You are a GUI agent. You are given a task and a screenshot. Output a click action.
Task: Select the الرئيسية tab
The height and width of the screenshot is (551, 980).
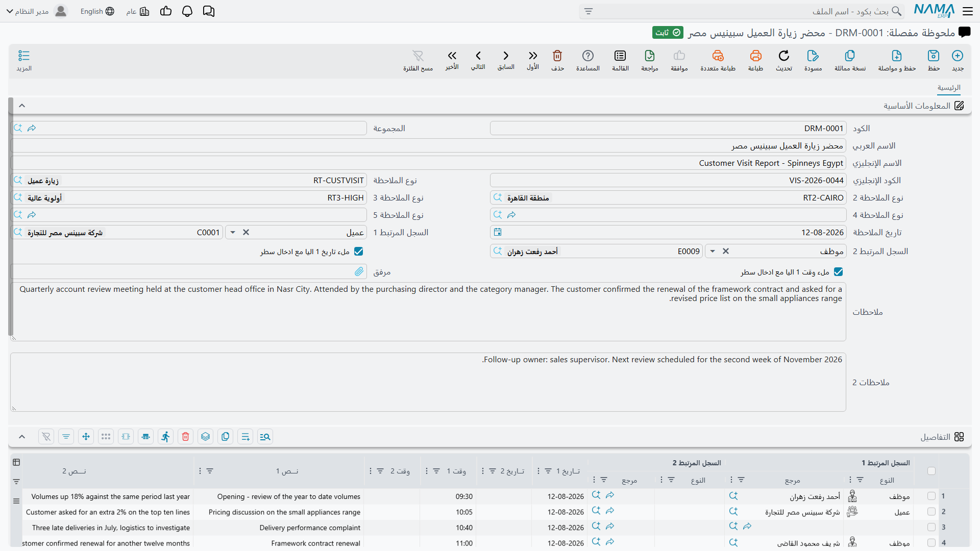coord(949,88)
